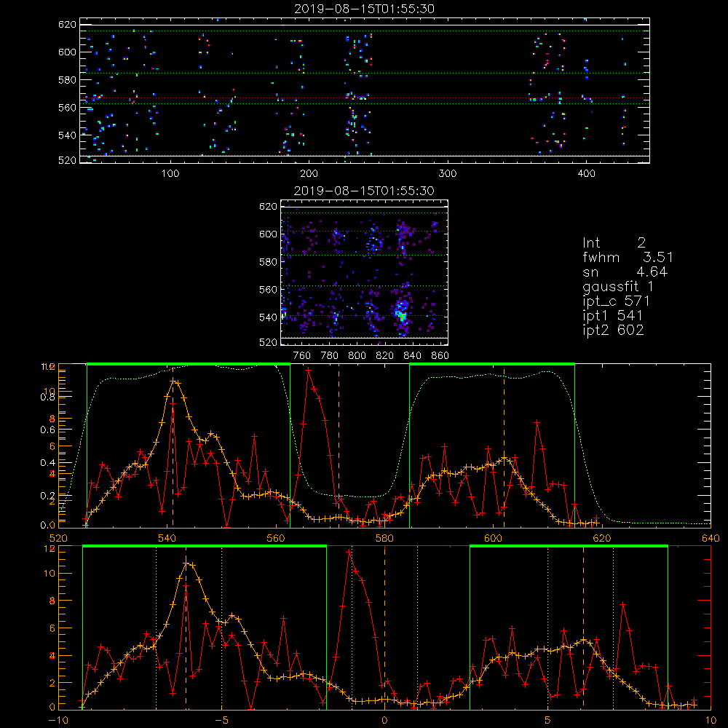The width and height of the screenshot is (728, 728).
Task: Click x-axis label 5 of bottom plot
Action: click(x=548, y=721)
